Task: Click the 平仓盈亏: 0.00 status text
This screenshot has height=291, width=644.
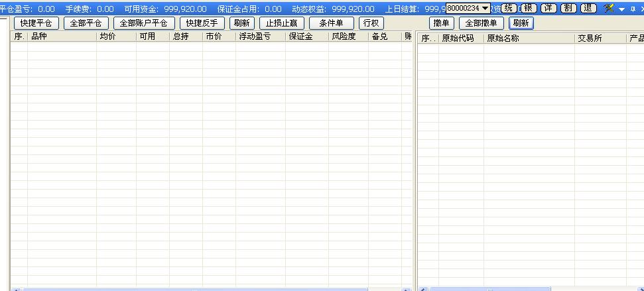Action: [27, 9]
